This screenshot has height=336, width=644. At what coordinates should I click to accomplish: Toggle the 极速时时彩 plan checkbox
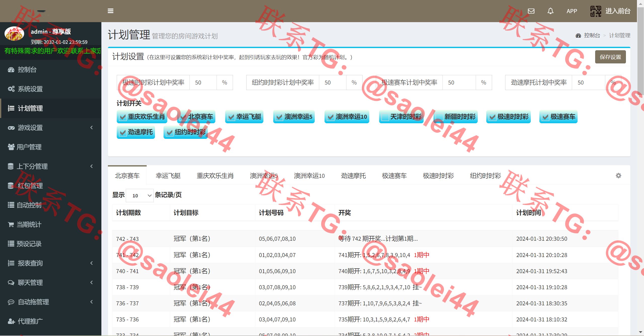pos(492,117)
